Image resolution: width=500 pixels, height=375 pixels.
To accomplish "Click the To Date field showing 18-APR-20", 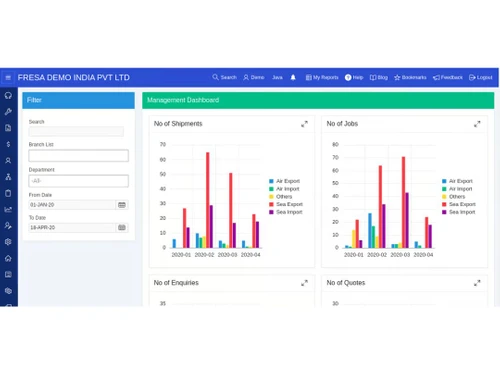I will point(72,227).
